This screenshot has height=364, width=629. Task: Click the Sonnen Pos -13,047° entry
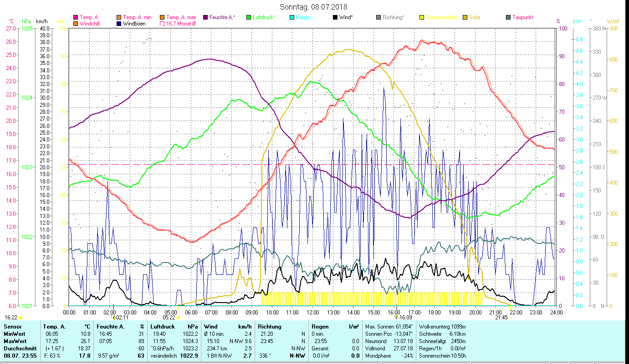tap(388, 334)
